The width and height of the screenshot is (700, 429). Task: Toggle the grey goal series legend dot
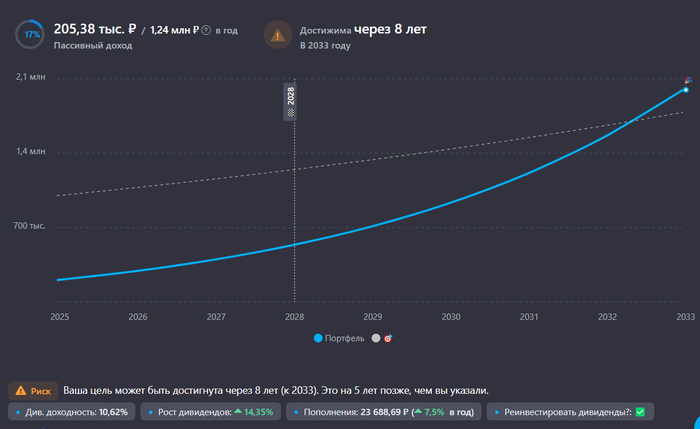pyautogui.click(x=375, y=338)
